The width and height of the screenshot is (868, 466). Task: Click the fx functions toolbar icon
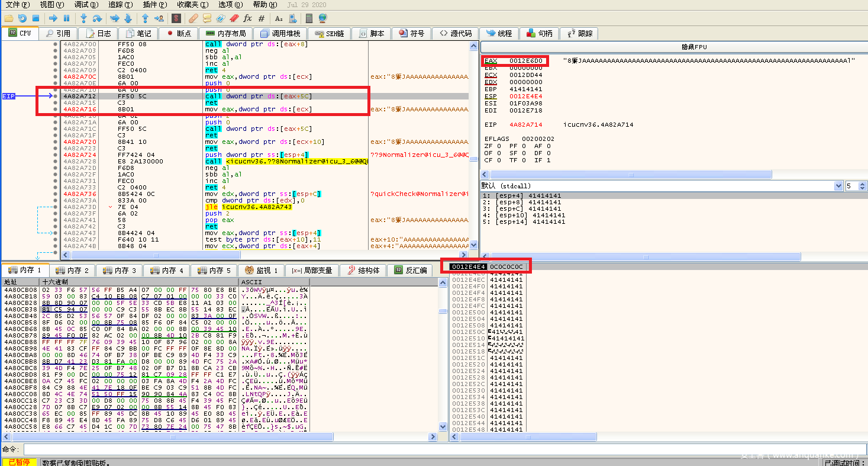[247, 18]
